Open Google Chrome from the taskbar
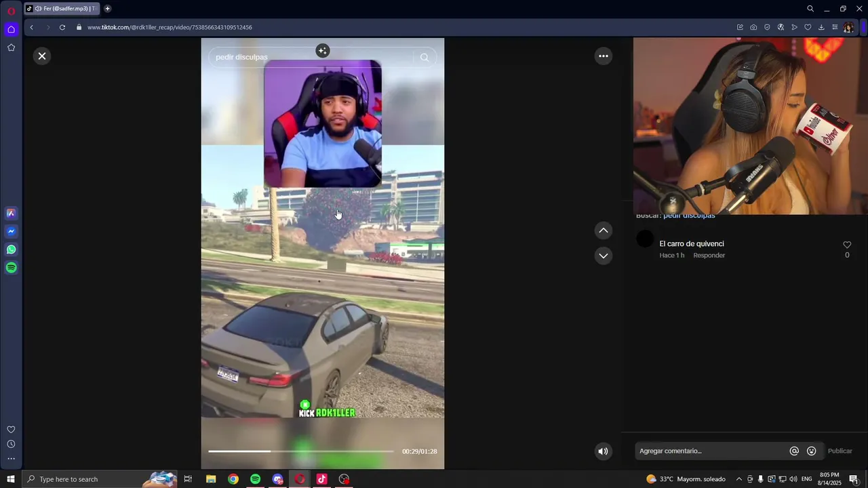868x488 pixels. [x=233, y=479]
